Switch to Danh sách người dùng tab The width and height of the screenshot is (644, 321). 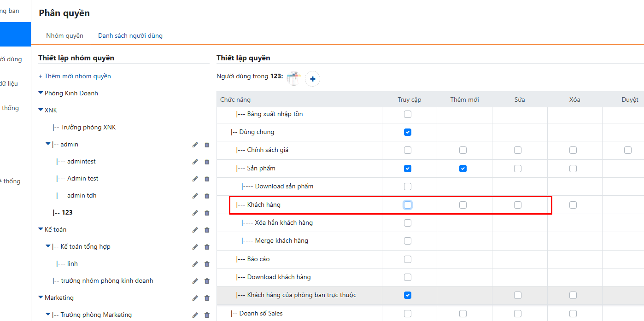tap(130, 35)
